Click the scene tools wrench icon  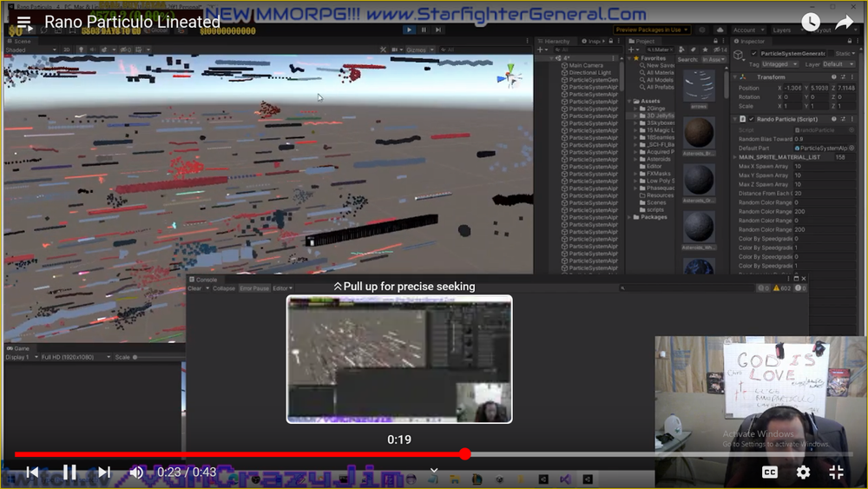pyautogui.click(x=383, y=50)
